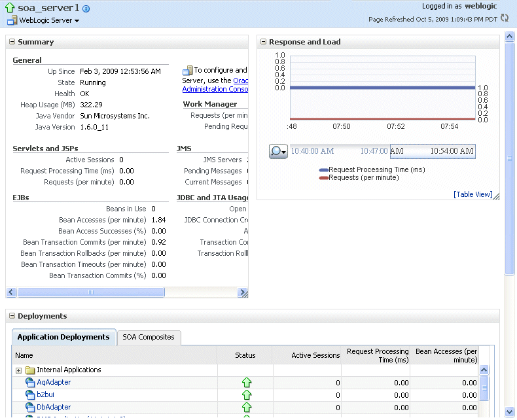Click the 'Sun Microsystems Inc.' vendor text
The height and width of the screenshot is (420, 517).
(115, 116)
